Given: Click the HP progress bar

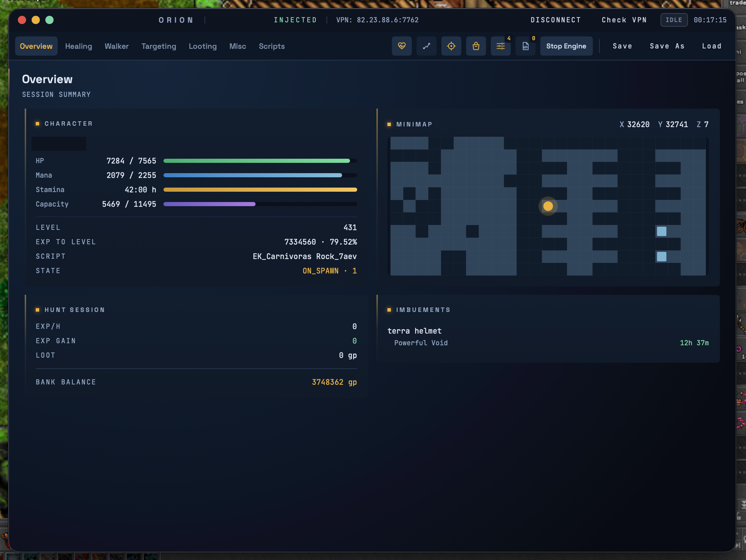Looking at the screenshot, I should click(x=260, y=161).
